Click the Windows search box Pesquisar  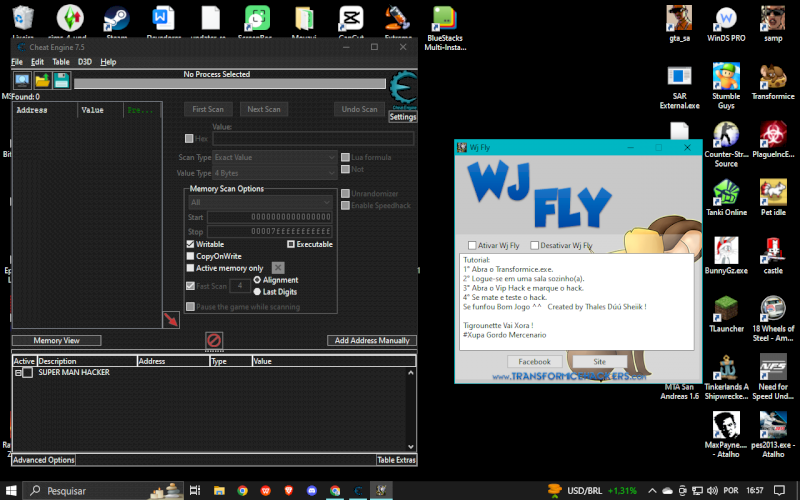click(104, 490)
